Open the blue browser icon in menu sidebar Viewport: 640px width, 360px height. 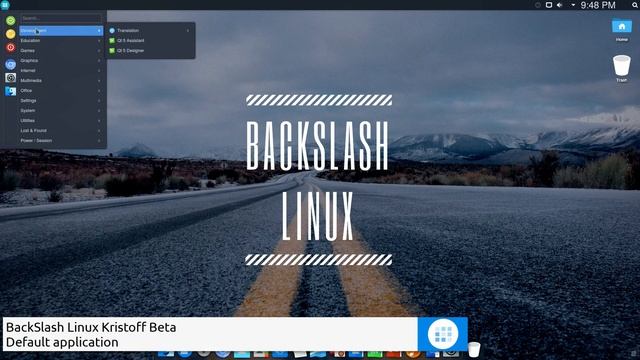point(11,64)
